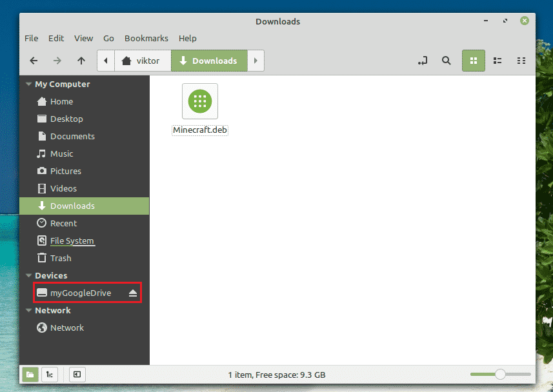Click the viktor home path button
This screenshot has height=392, width=553.
(143, 61)
